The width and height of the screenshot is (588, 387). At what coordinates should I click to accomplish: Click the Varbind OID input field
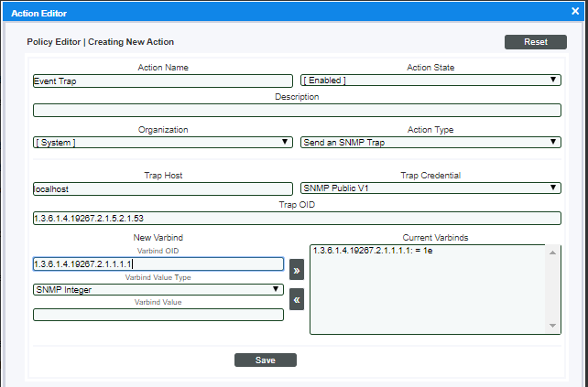coord(158,263)
